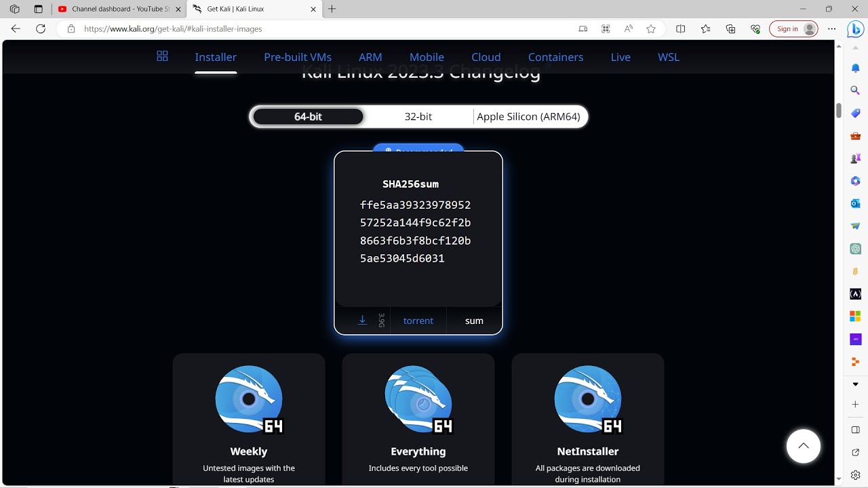Switch to the Installer tab
This screenshot has height=488, width=868.
click(x=216, y=57)
